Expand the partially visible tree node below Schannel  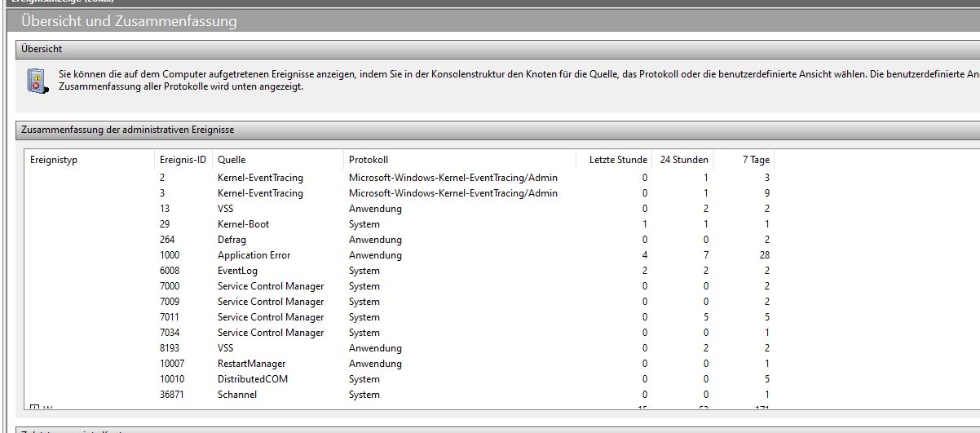point(34,407)
